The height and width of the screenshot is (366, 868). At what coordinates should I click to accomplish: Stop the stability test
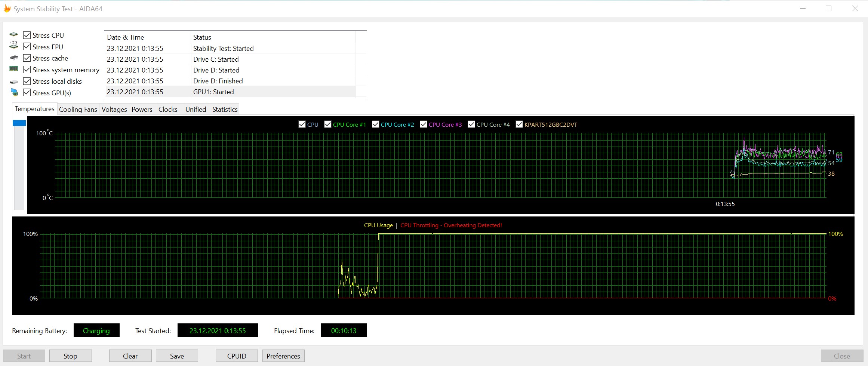coord(70,356)
